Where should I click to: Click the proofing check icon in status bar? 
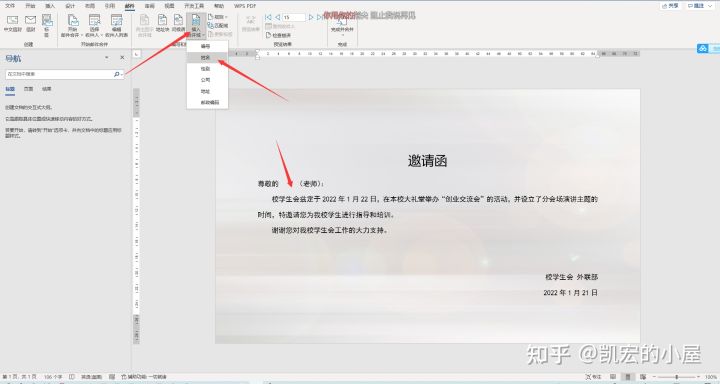(x=72, y=377)
